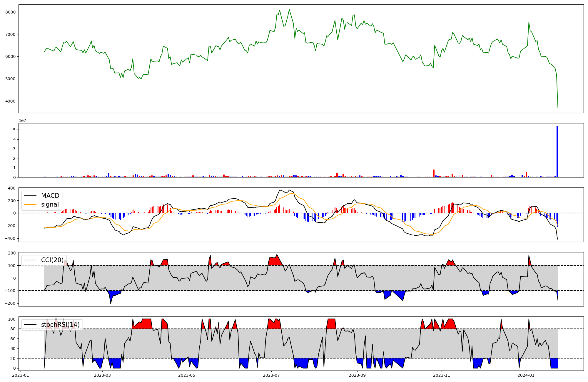Click the −400 tick on MACD axis
588x382 pixels.
[x=10, y=238]
